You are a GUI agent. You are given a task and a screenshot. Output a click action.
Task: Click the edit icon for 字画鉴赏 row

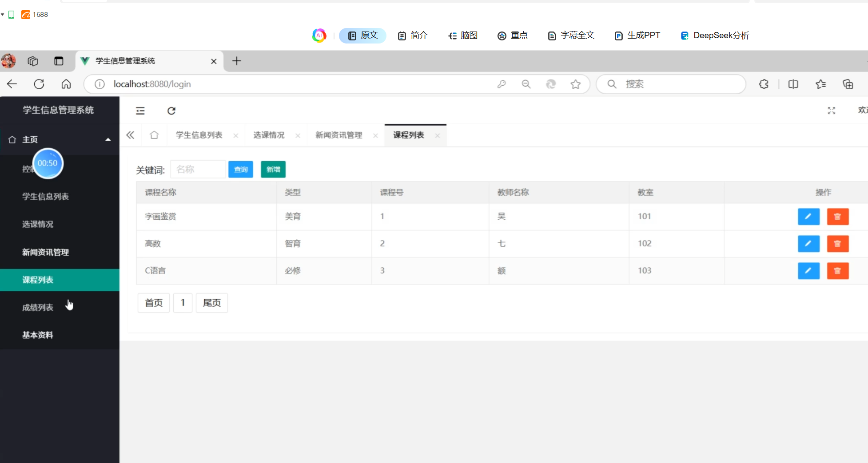808,217
